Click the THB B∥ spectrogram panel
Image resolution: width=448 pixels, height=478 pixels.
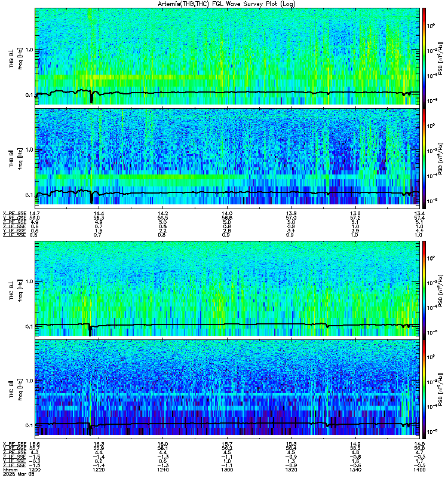[228, 159]
